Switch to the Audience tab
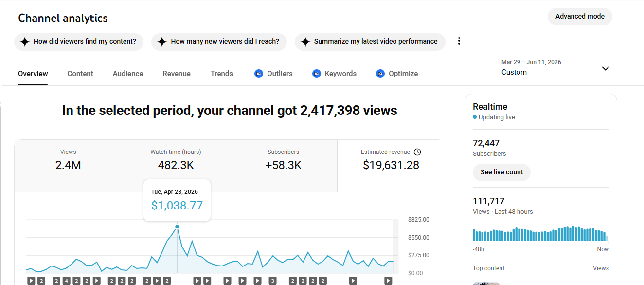The width and height of the screenshot is (644, 285). point(128,74)
